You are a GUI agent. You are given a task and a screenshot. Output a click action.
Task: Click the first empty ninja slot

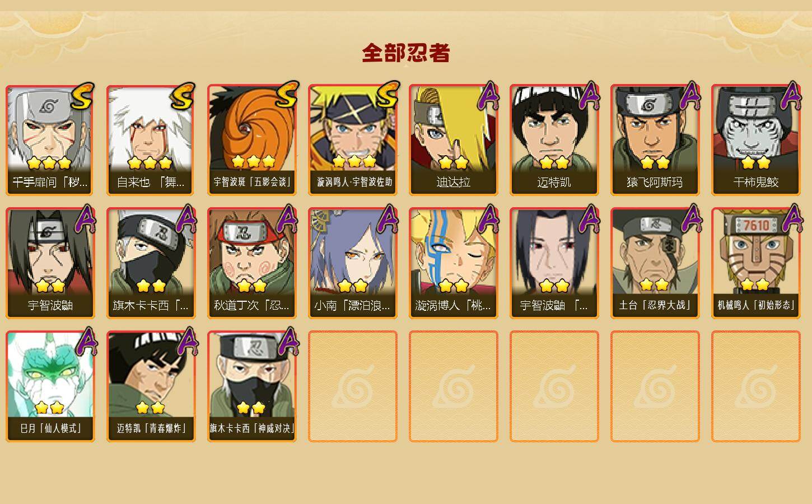(x=353, y=386)
